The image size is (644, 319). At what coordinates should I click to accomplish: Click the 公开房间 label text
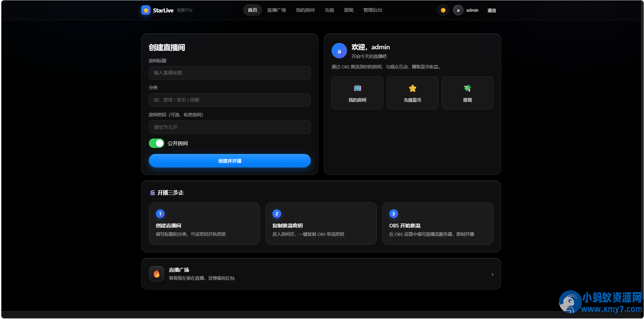[x=178, y=143]
